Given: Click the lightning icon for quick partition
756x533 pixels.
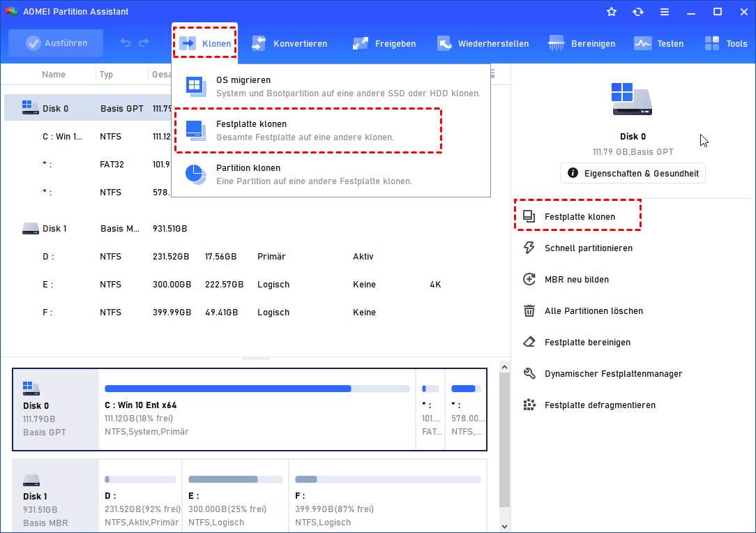Looking at the screenshot, I should pyautogui.click(x=529, y=248).
